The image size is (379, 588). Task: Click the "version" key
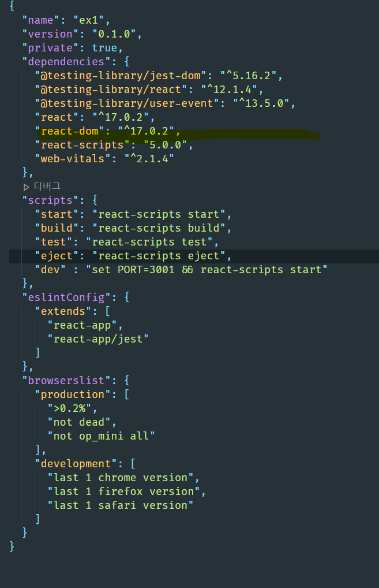point(50,34)
